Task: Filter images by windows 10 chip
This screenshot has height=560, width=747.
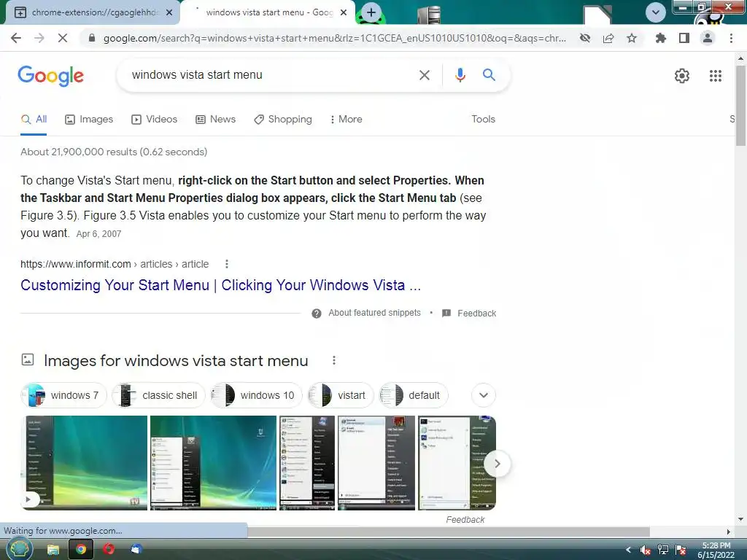Action: tap(256, 395)
